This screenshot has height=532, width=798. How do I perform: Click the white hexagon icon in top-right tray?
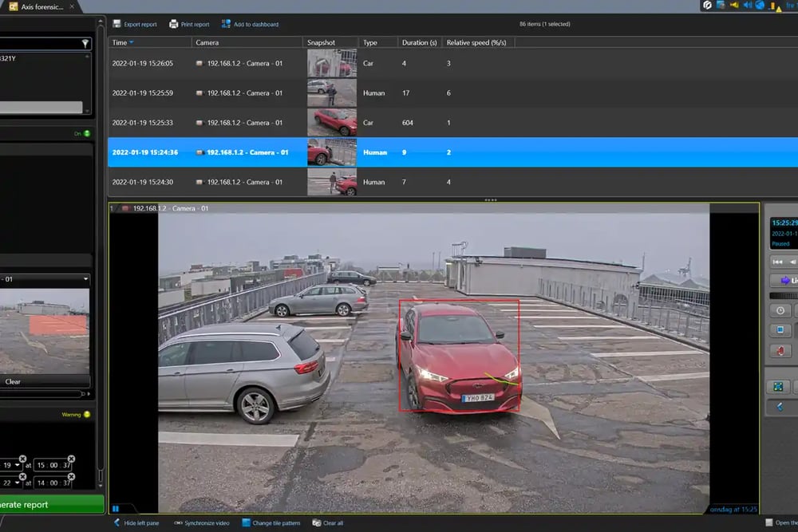(707, 5)
